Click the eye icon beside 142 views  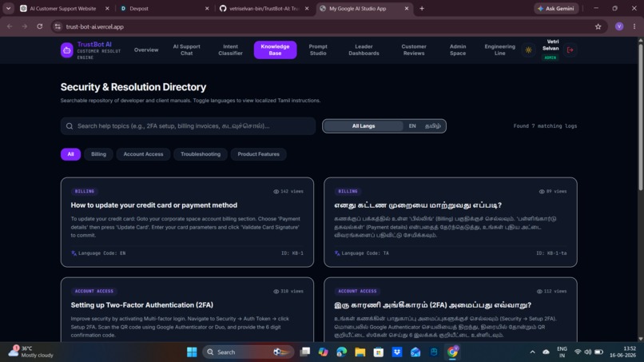point(276,192)
